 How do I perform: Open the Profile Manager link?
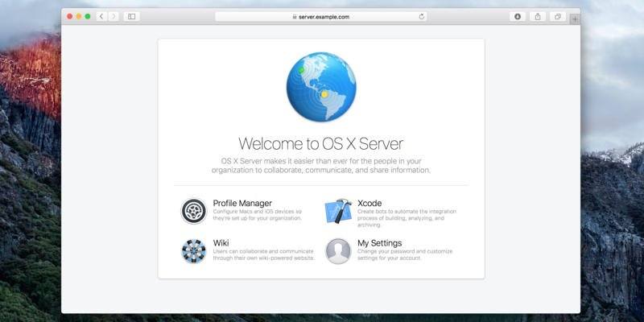(242, 204)
